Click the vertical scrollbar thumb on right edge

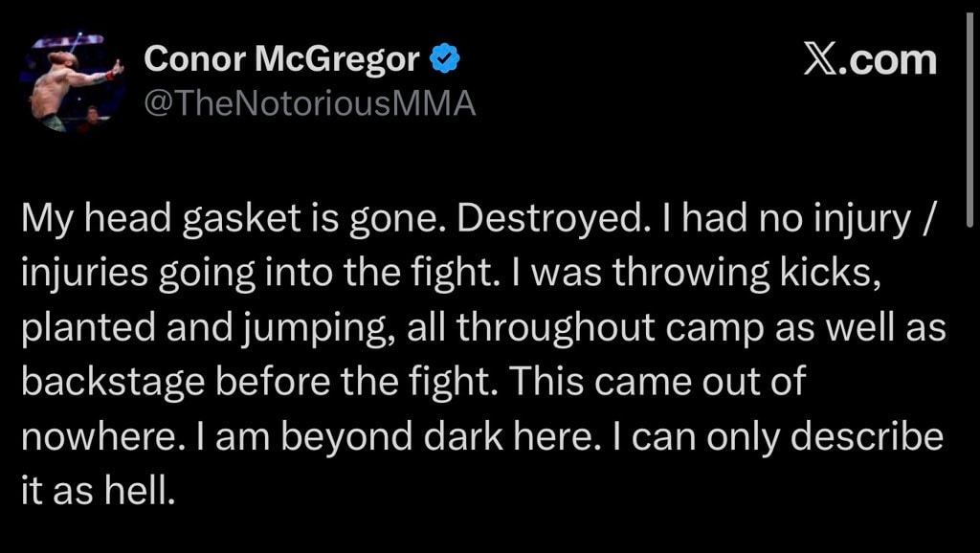[x=969, y=119]
